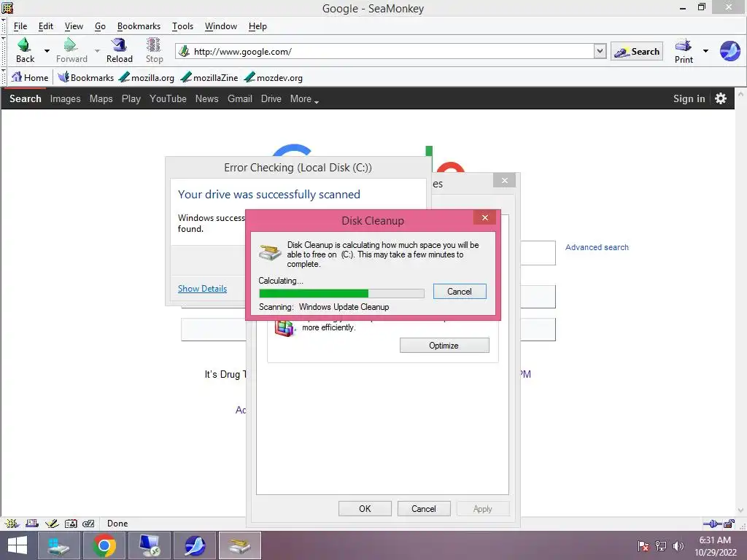The image size is (747, 560).
Task: Click the Stop loading button
Action: pyautogui.click(x=154, y=50)
